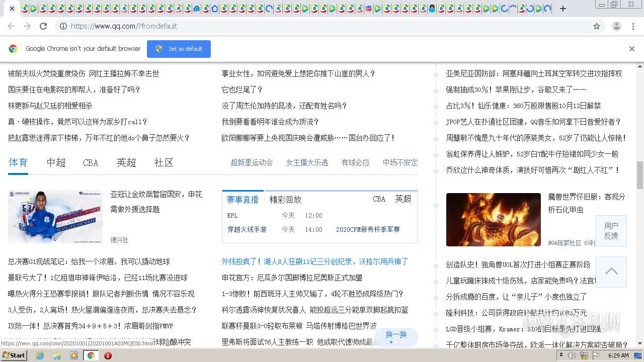Open 亚美尼亚国防部 news item
This screenshot has height=362, width=644.
[534, 74]
